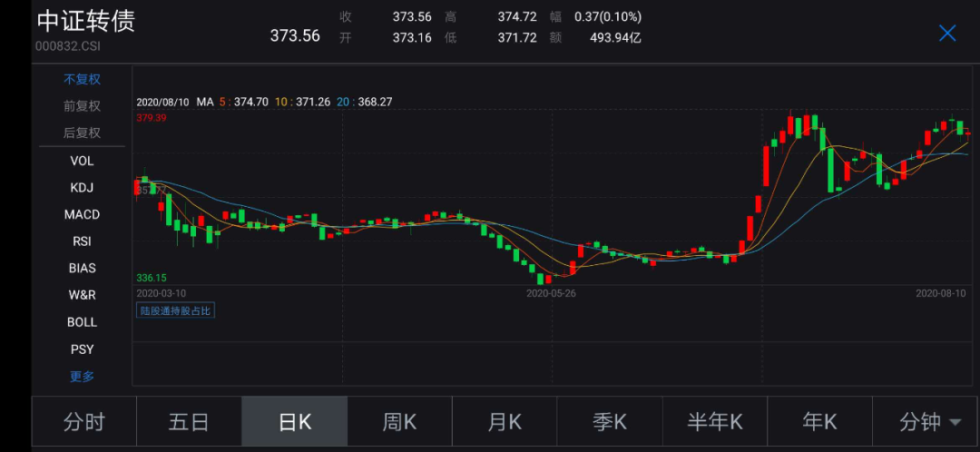Image resolution: width=980 pixels, height=452 pixels.
Task: Show the W&R indicator
Action: pyautogui.click(x=82, y=295)
